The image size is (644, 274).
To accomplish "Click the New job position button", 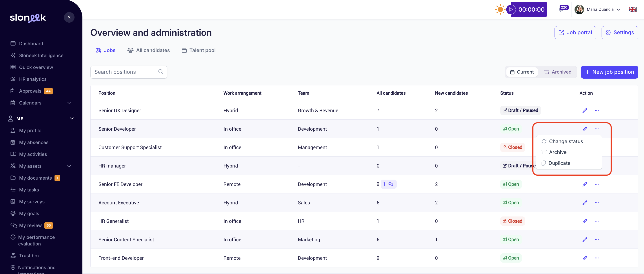I will (609, 72).
